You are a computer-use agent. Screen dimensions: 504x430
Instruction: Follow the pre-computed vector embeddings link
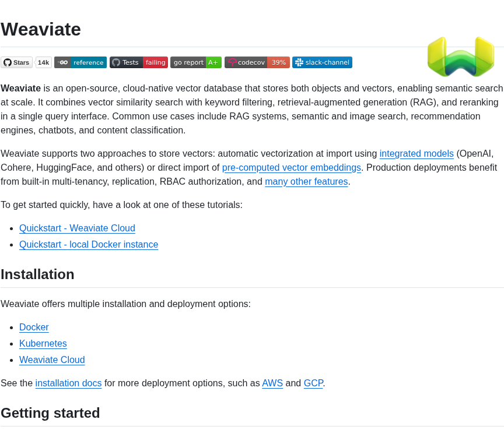(x=292, y=168)
